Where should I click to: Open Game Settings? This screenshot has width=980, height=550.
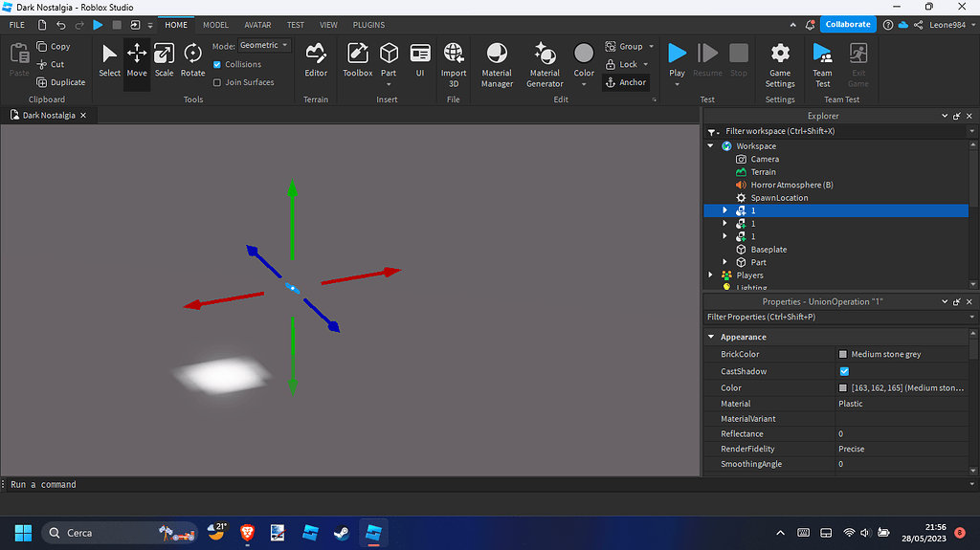pos(780,65)
